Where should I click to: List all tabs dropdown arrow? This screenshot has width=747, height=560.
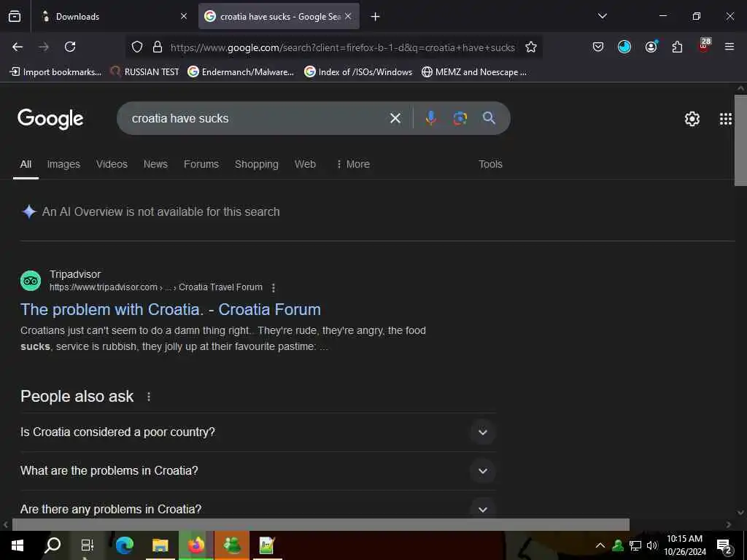(602, 16)
